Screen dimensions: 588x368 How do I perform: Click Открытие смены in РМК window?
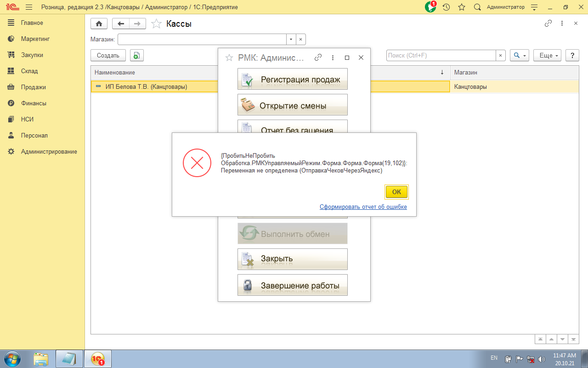click(x=293, y=105)
